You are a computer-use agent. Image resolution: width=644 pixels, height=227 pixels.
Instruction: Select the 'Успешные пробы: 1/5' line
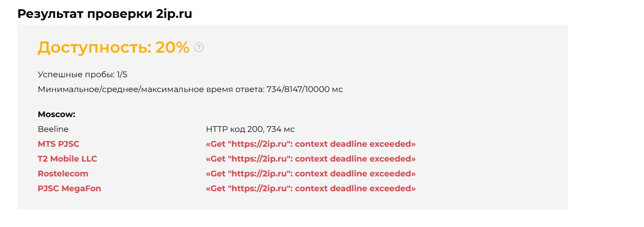82,75
